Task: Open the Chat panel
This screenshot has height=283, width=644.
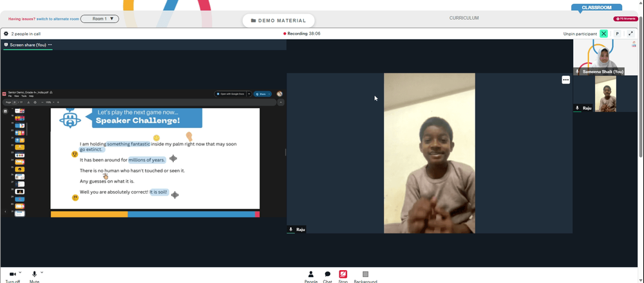Action: click(x=327, y=277)
